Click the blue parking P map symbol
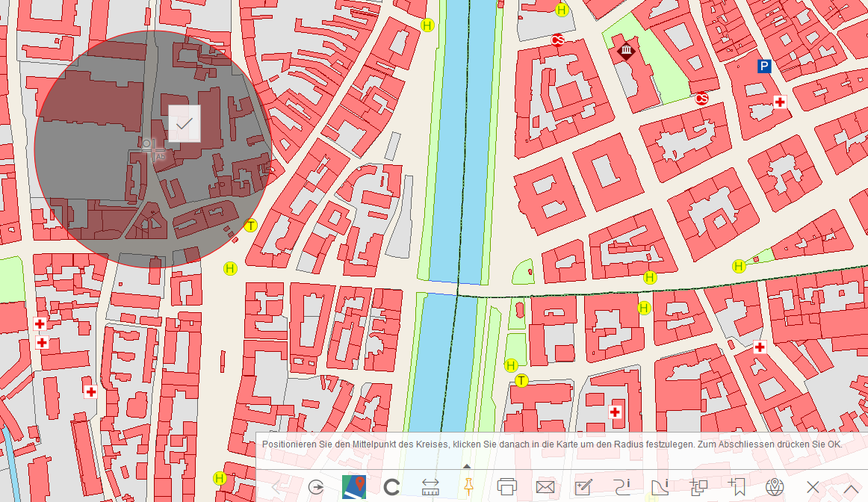 pos(763,66)
